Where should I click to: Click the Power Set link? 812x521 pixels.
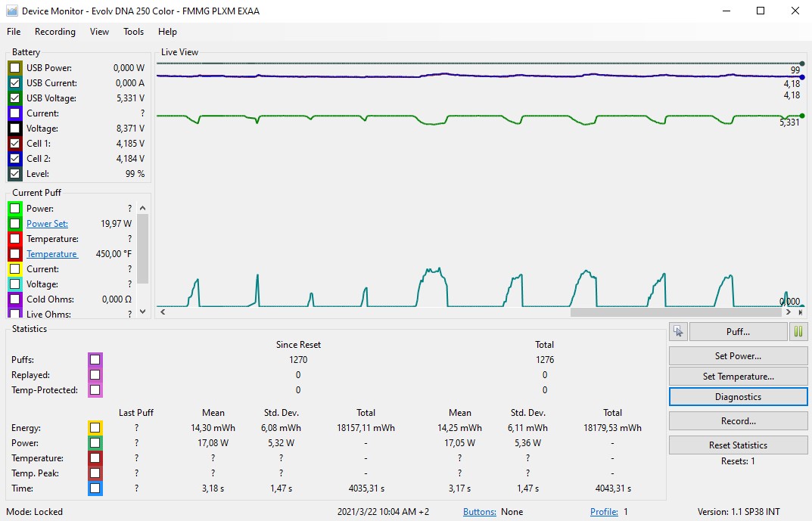tap(47, 224)
